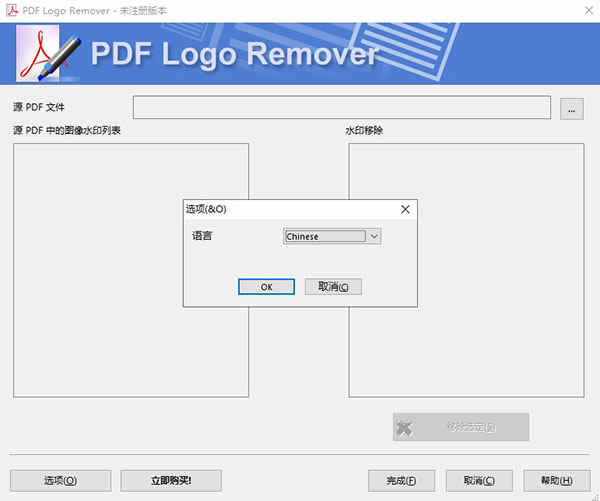Open file browser with the '...' button
The width and height of the screenshot is (600, 501).
pyautogui.click(x=572, y=109)
